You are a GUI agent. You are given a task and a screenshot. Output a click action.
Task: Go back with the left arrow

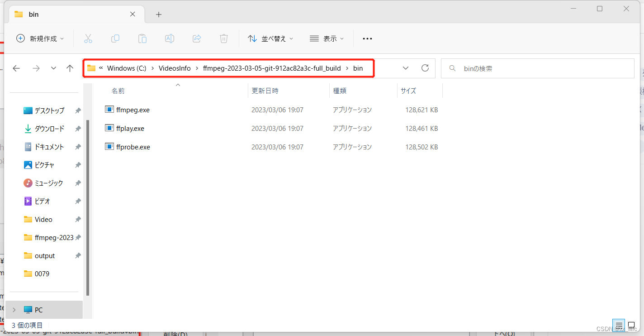click(16, 68)
